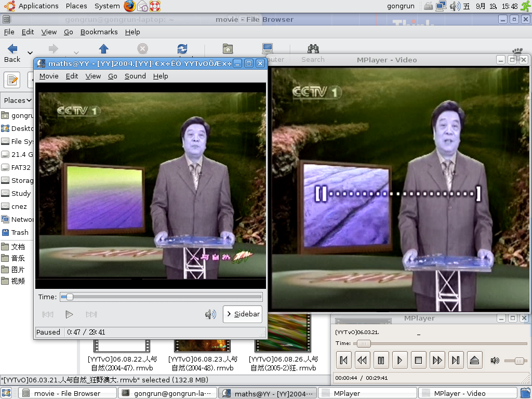This screenshot has height=399, width=532.
Task: Pause playback in MPlayer control panel
Action: pos(381,360)
